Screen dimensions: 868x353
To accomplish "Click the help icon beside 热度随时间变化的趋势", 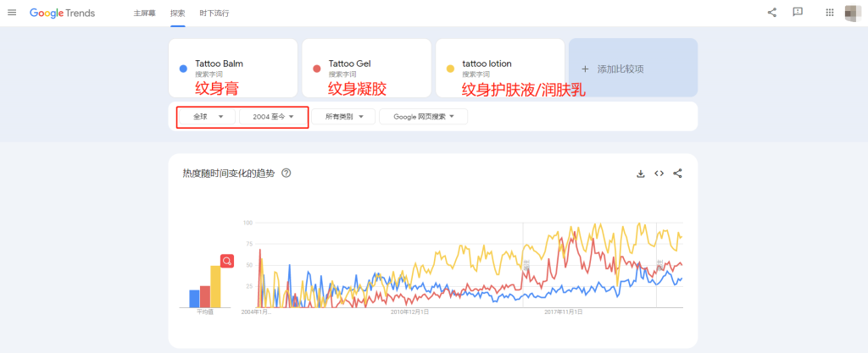I will tap(287, 173).
